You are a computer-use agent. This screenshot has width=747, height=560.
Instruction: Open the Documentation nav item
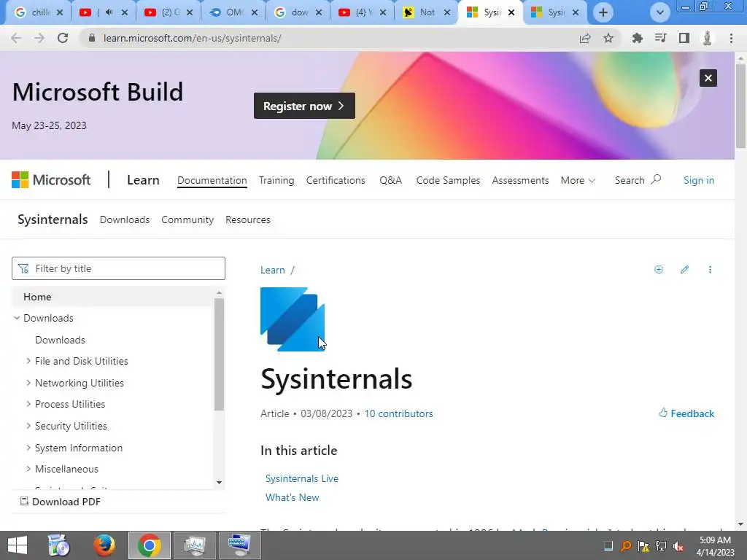pos(212,180)
